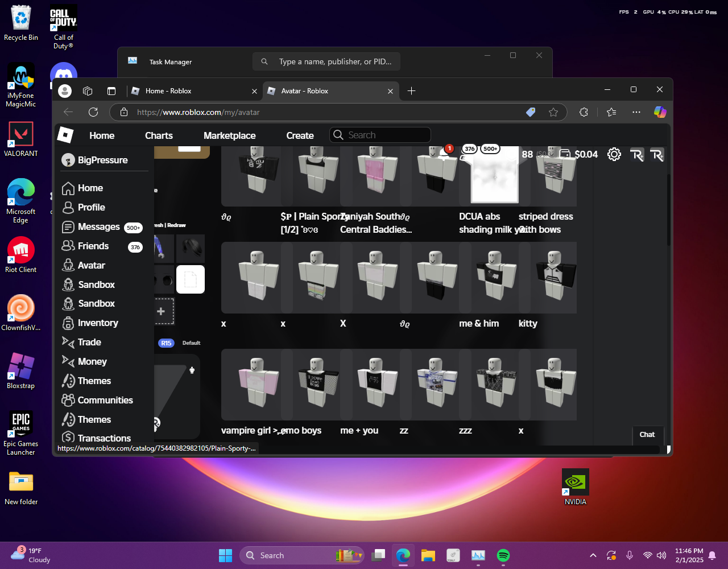Open Edge Settings and more menu
This screenshot has height=569, width=728.
(x=636, y=112)
